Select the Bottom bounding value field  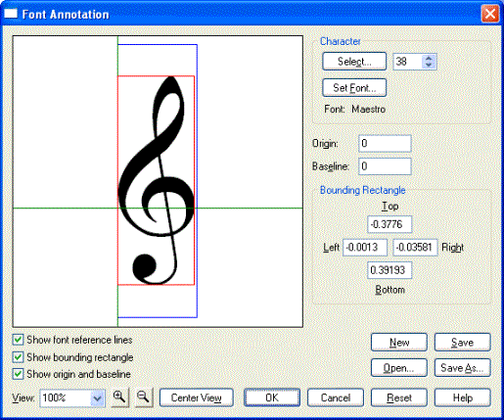point(389,270)
